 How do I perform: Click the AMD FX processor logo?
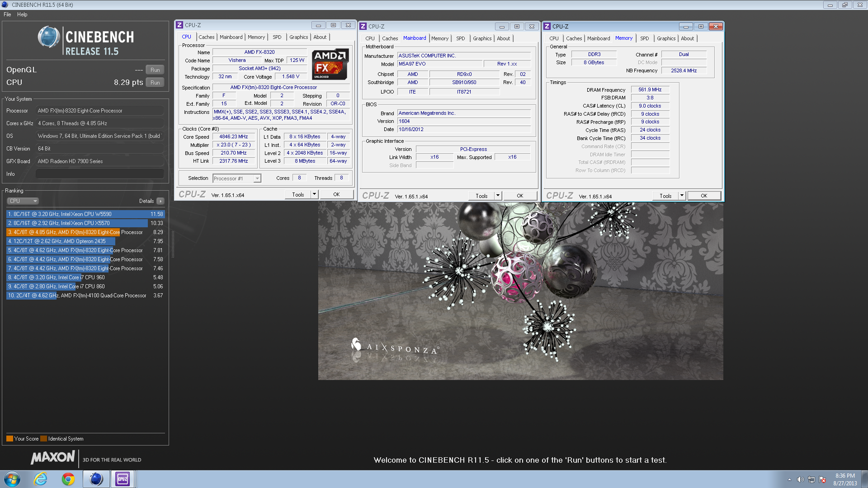(330, 64)
